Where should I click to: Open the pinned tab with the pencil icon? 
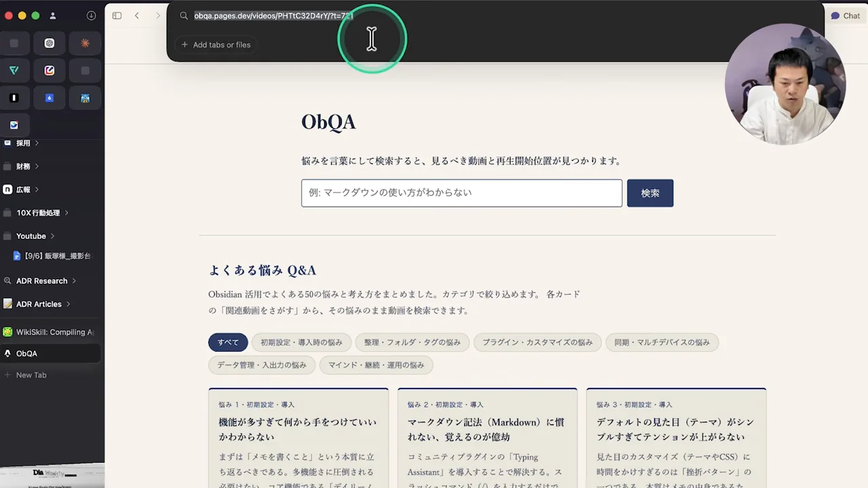tap(50, 70)
